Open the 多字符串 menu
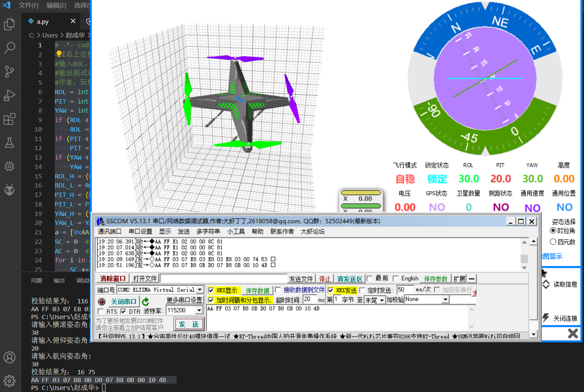Screen dimensions: 584x392 [208, 231]
